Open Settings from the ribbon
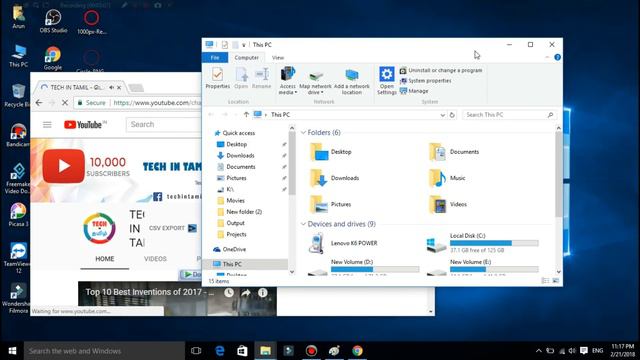 tap(387, 80)
